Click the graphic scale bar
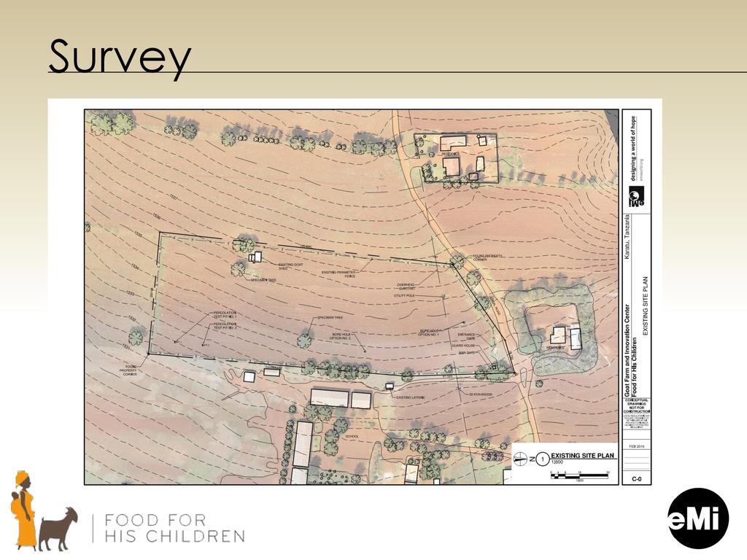This screenshot has width=747, height=560. 579,475
